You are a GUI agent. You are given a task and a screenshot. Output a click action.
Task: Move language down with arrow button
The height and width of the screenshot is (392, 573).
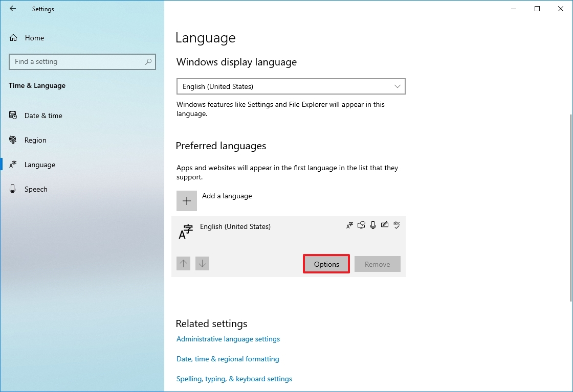(x=203, y=264)
